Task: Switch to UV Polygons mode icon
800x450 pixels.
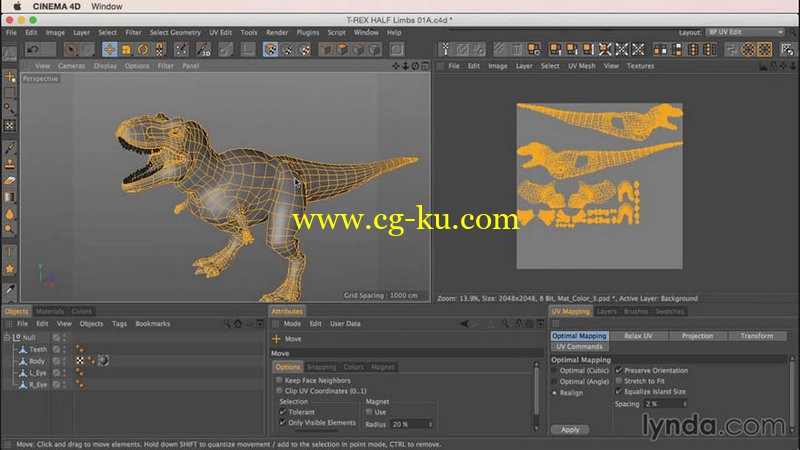Action: 270,49
